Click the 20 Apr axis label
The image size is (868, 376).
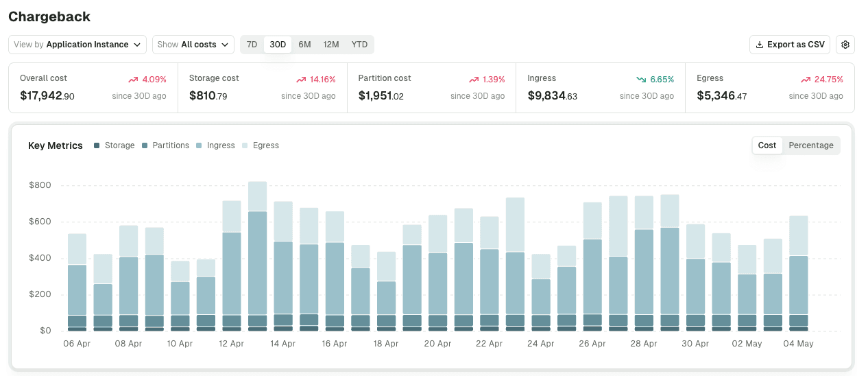[437, 344]
